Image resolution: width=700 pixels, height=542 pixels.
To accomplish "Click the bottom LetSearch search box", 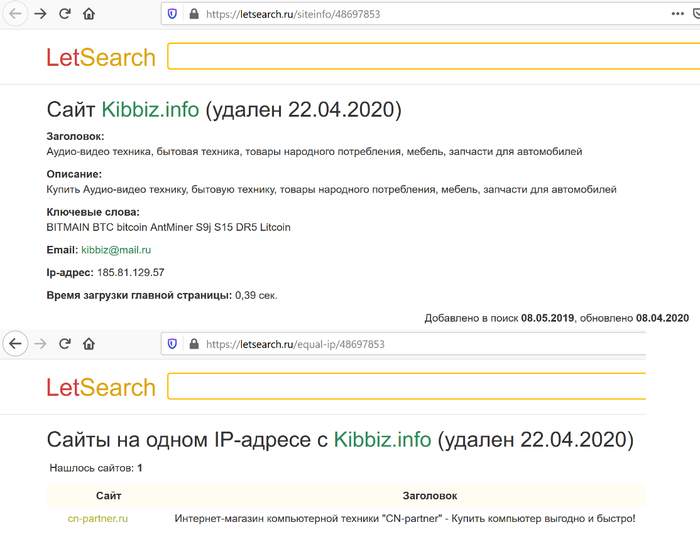I will click(407, 386).
